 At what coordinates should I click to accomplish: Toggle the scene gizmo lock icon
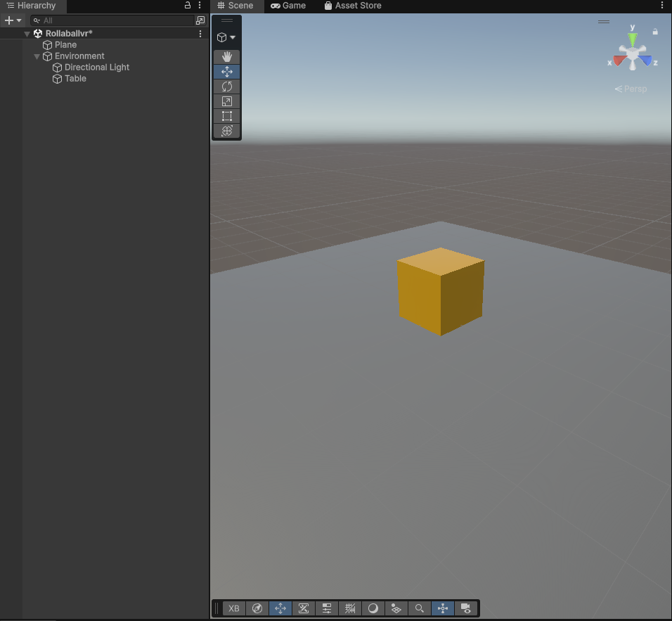[x=655, y=32]
